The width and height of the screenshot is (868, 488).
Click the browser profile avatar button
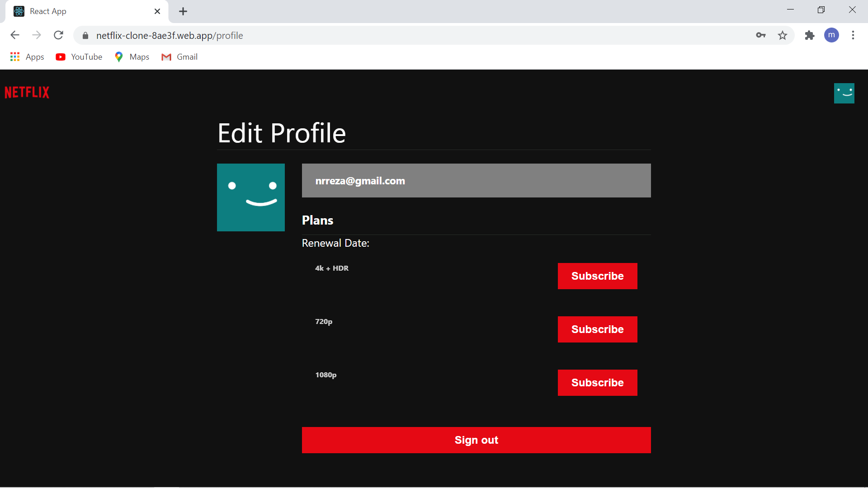(832, 35)
